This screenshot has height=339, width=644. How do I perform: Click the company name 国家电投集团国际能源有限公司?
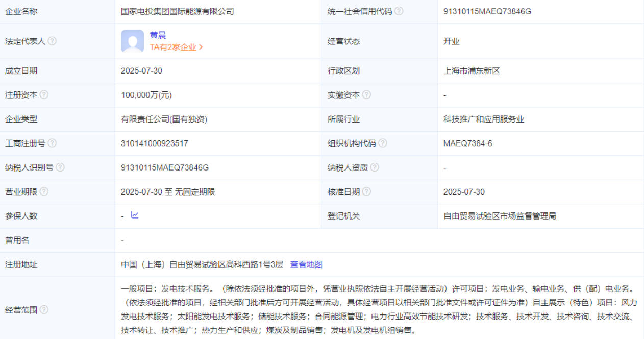[177, 11]
